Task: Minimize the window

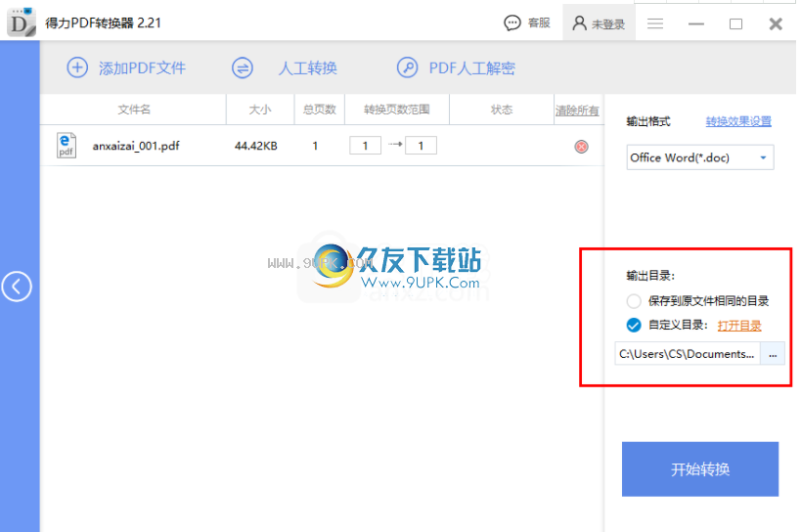Action: 695,24
